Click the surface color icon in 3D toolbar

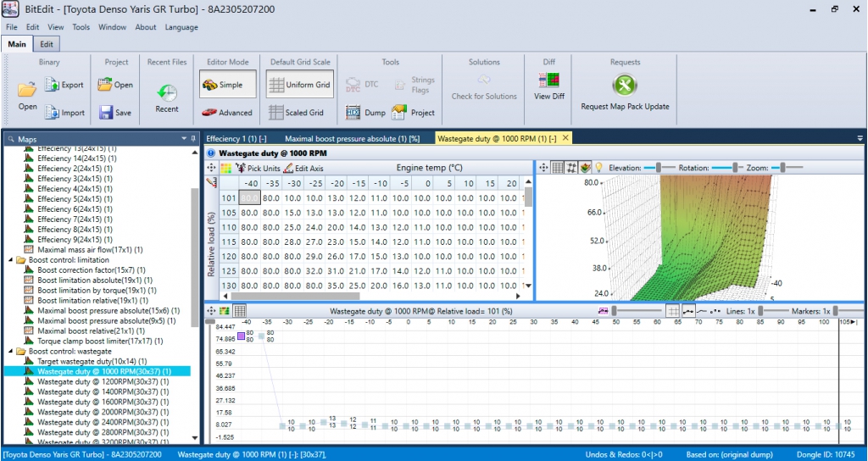pos(585,167)
